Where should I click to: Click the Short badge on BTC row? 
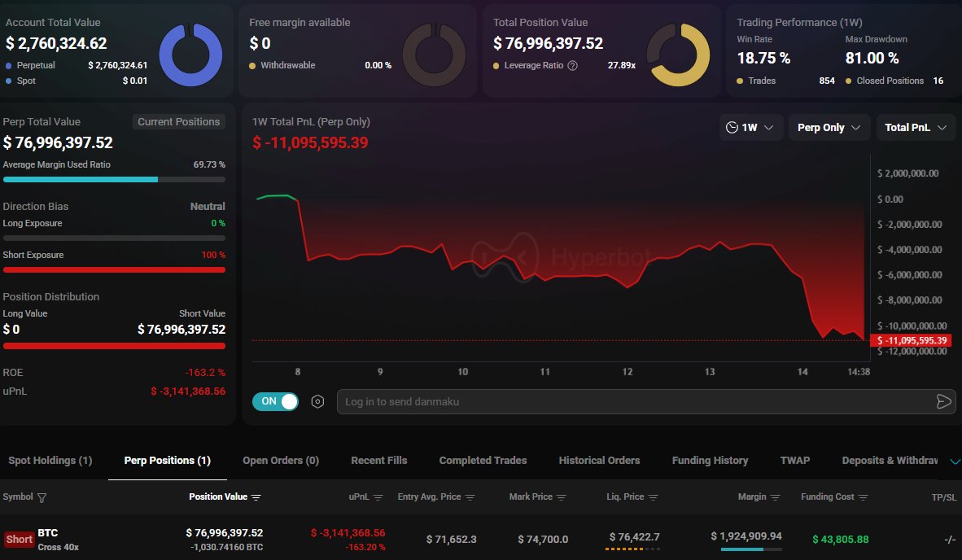19,540
